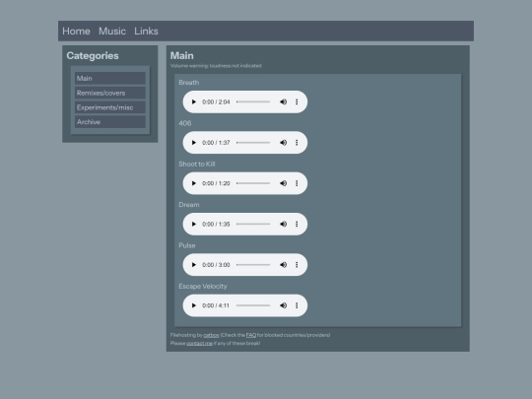Viewport: 532px width, 399px height.
Task: Go to the Home page
Action: point(76,32)
